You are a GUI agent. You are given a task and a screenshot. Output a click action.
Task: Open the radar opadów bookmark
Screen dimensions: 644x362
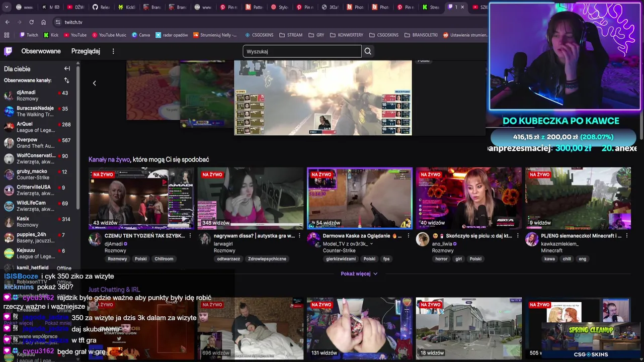tap(172, 35)
